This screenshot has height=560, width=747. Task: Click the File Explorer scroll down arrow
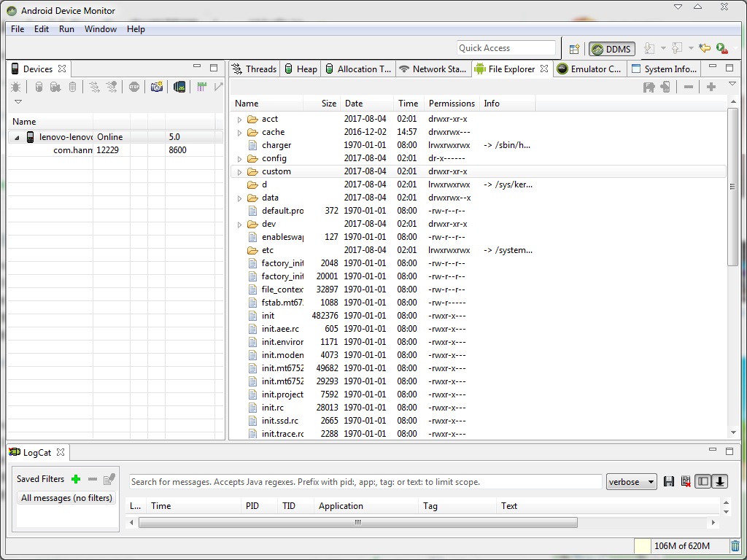pyautogui.click(x=732, y=433)
